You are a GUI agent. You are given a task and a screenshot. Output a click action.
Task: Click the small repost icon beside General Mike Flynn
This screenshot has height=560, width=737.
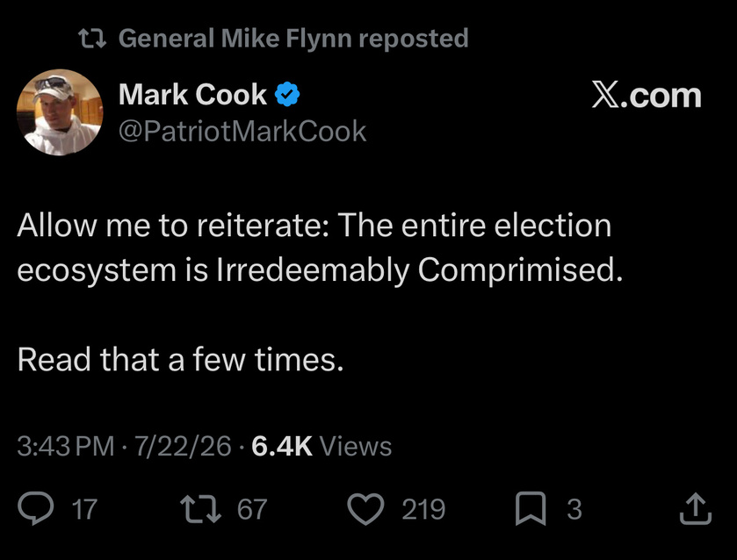click(92, 39)
